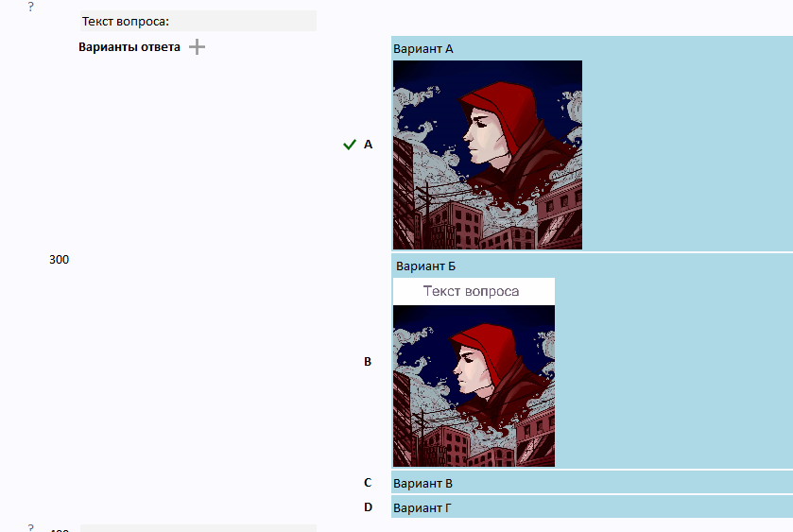Choose answer letter C

368,483
